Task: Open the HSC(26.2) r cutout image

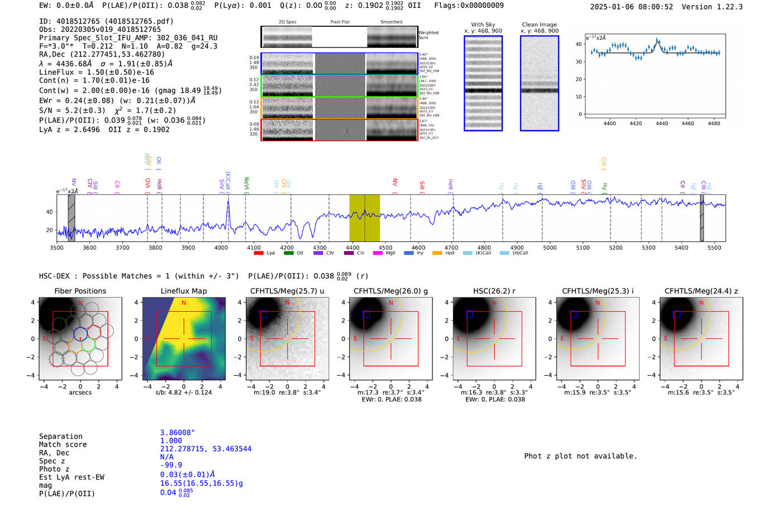Action: tap(494, 338)
